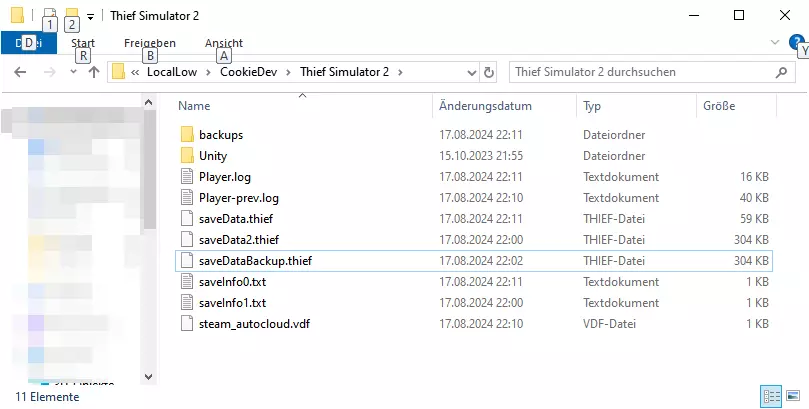Click the 40 KB size cell
This screenshot has width=809, height=409.
click(754, 198)
